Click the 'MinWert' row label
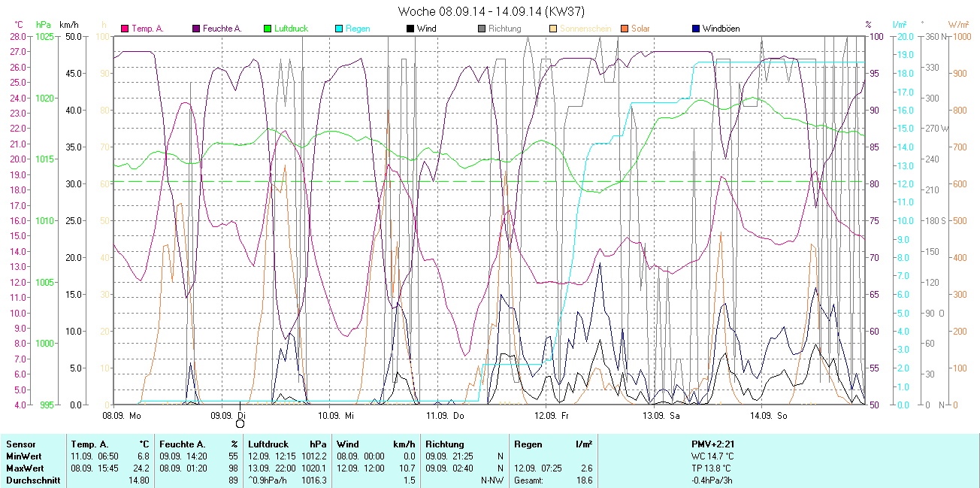 23,456
